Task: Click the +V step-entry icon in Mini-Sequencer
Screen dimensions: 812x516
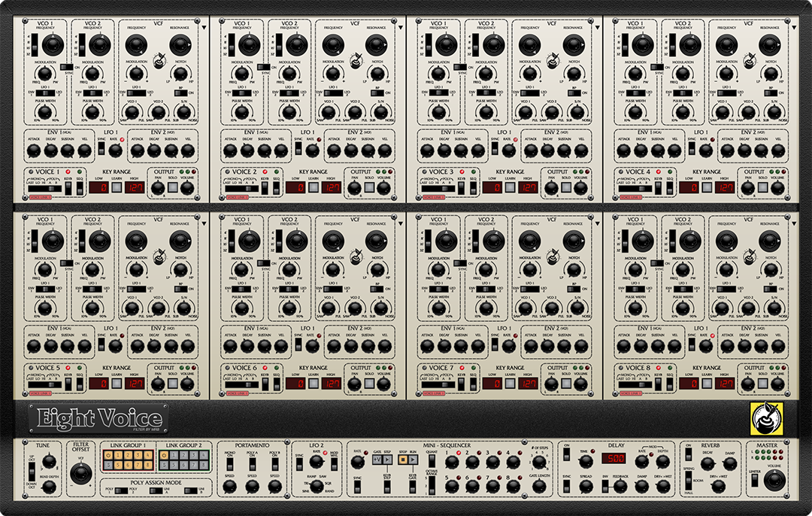Action: pos(376,460)
